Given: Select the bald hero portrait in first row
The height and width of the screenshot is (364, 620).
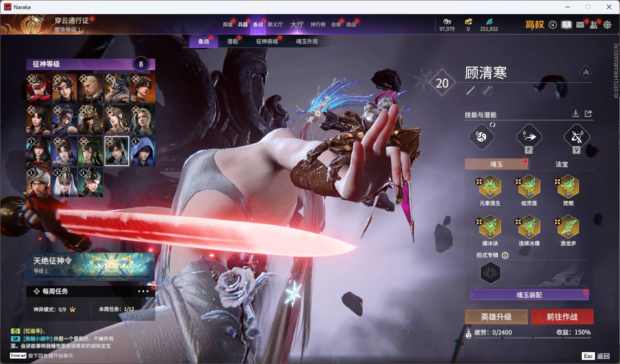Looking at the screenshot, I should click(x=91, y=89).
